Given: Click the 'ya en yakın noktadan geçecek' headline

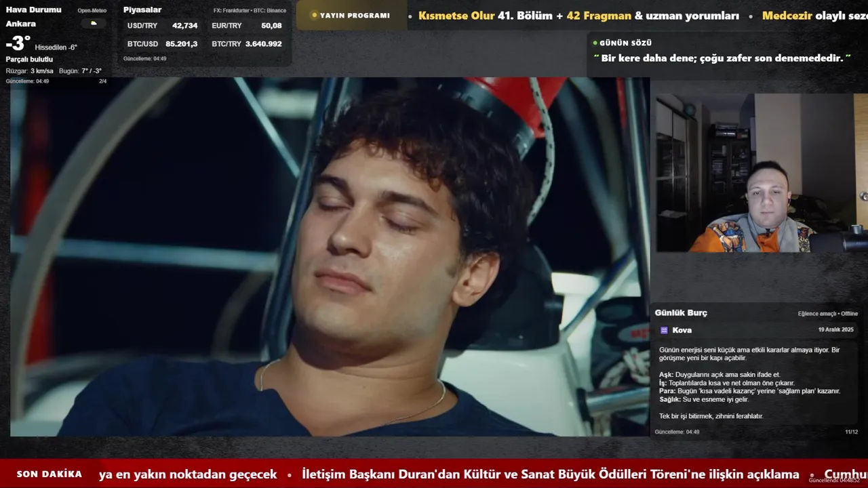Looking at the screenshot, I should (x=188, y=474).
